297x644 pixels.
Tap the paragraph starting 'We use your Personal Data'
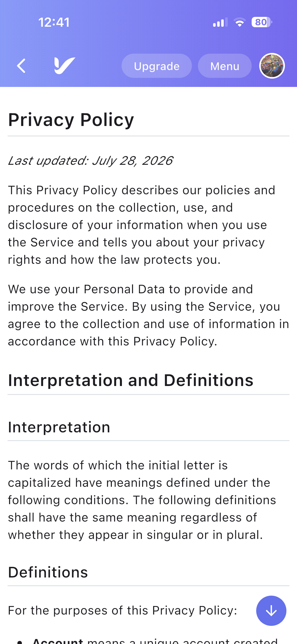tap(148, 315)
